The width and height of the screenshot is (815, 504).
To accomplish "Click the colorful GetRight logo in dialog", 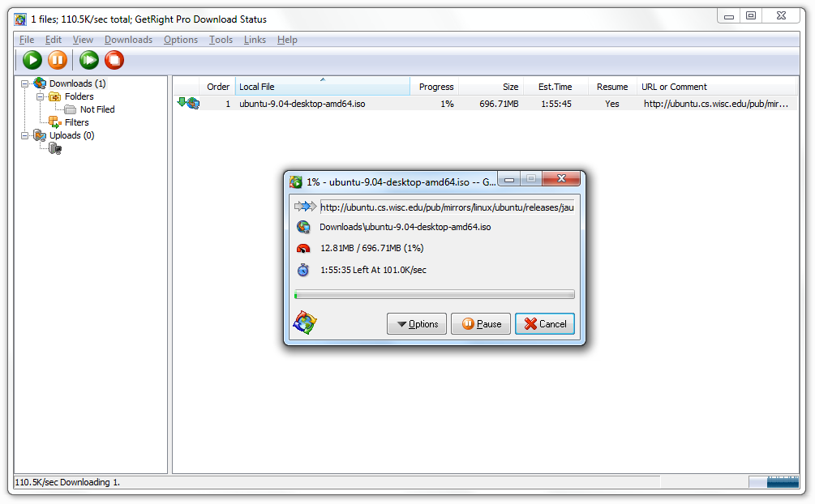I will (x=305, y=322).
